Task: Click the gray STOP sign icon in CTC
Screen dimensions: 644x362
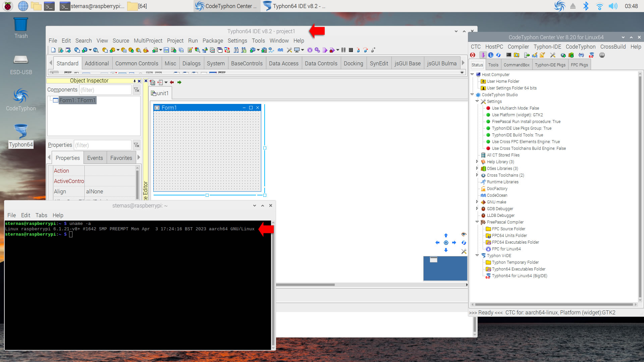Action: click(602, 55)
